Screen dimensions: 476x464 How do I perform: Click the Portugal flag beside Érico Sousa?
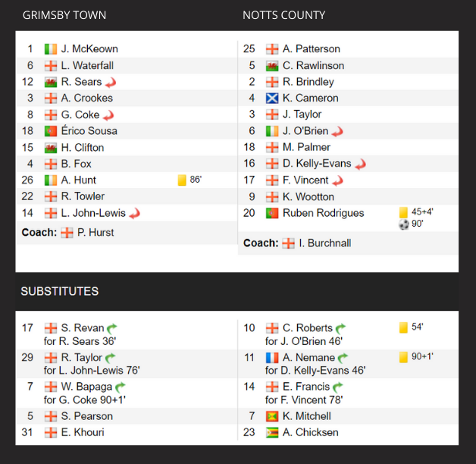tap(51, 131)
